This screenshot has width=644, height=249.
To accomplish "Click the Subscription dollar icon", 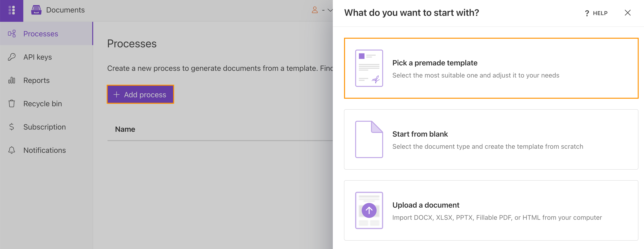I will coord(12,127).
